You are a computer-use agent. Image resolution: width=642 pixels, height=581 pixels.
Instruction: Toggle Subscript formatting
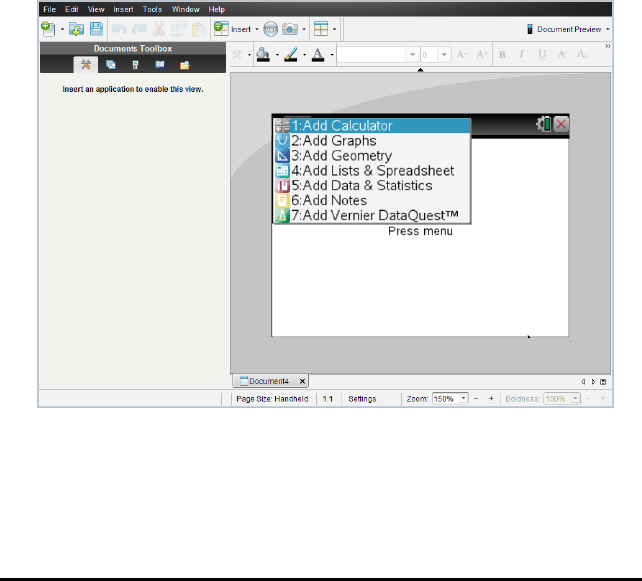[x=582, y=54]
